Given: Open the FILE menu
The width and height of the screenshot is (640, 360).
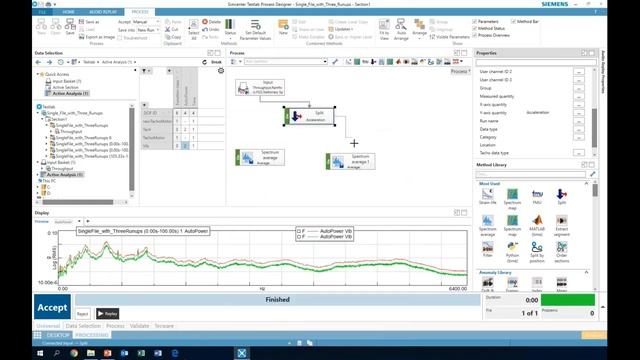Looking at the screenshot, I should tap(42, 12).
